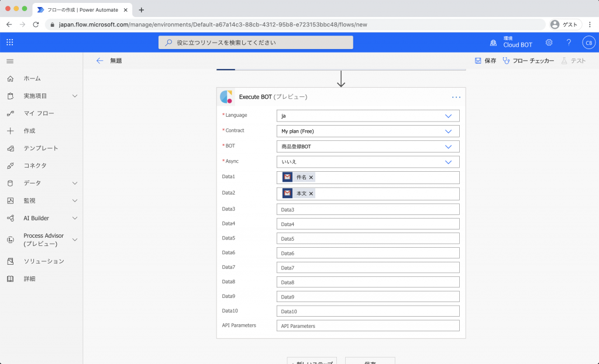Click the resource search box

(256, 42)
